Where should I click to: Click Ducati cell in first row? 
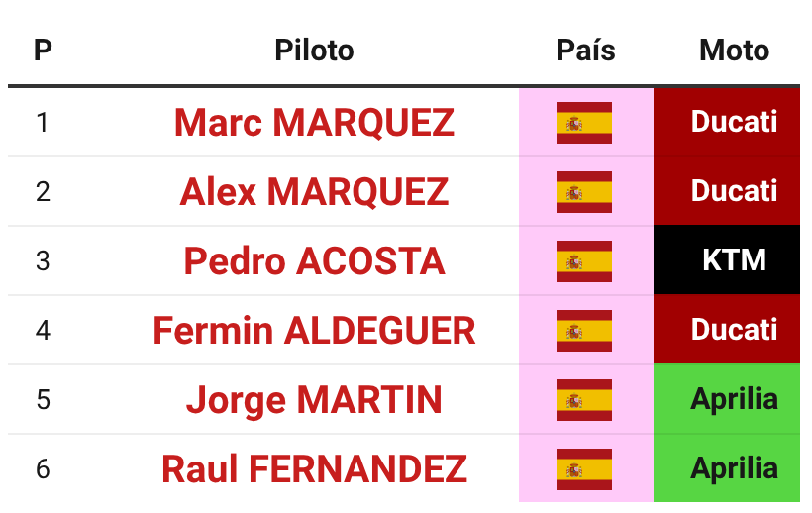pos(727,122)
